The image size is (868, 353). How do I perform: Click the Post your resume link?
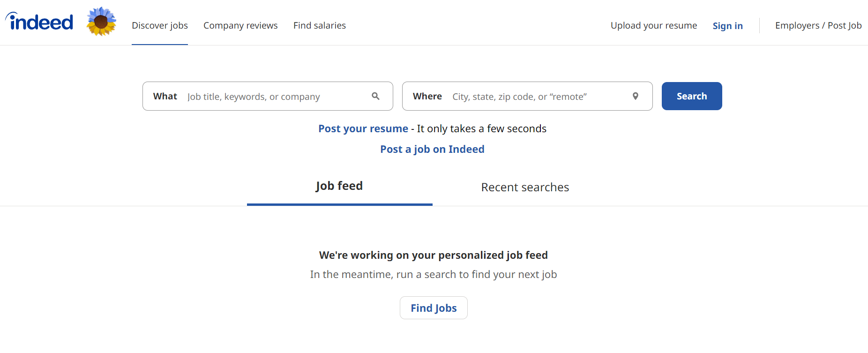(x=363, y=128)
